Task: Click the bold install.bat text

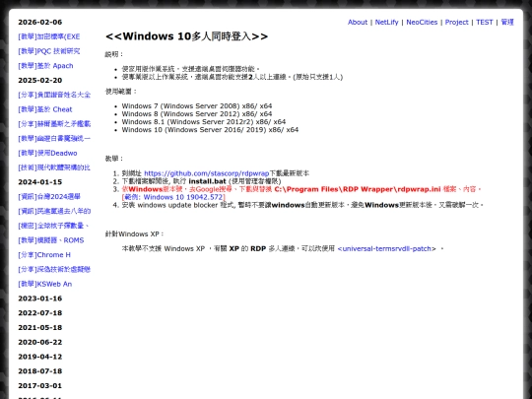Action: (207, 181)
